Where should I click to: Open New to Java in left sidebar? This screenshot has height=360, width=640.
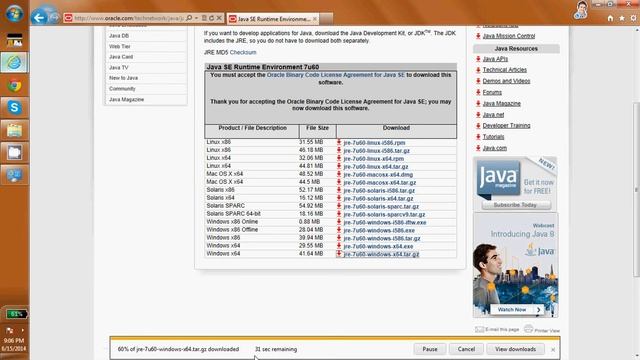tap(123, 78)
